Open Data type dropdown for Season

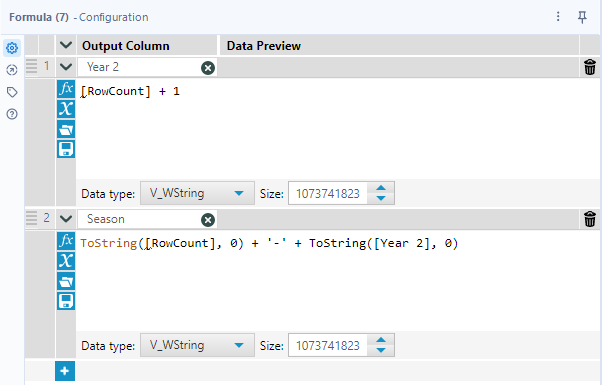pos(197,345)
